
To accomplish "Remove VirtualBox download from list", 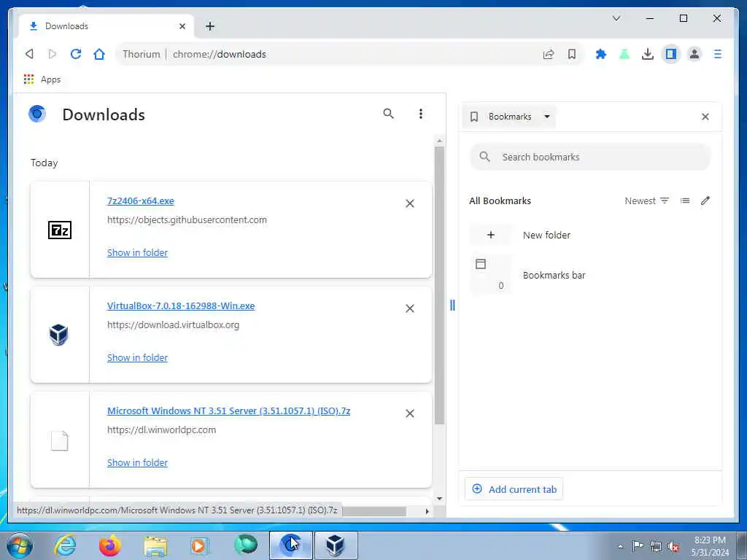I will [410, 308].
